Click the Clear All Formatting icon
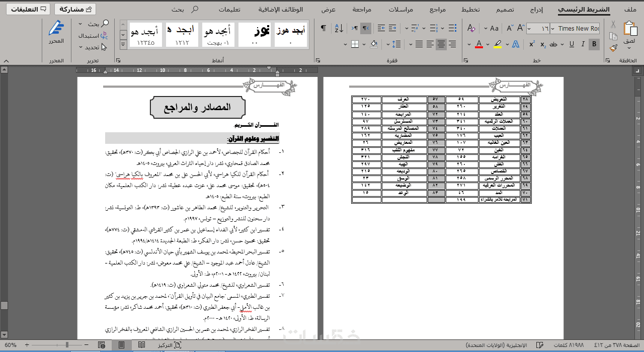The height and width of the screenshot is (352, 644). point(471,28)
